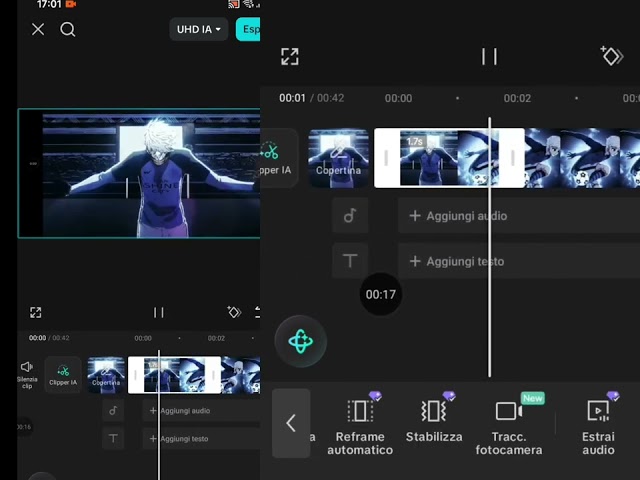The image size is (640, 480).
Task: Open the Reframe automatico tool
Action: pyautogui.click(x=360, y=424)
